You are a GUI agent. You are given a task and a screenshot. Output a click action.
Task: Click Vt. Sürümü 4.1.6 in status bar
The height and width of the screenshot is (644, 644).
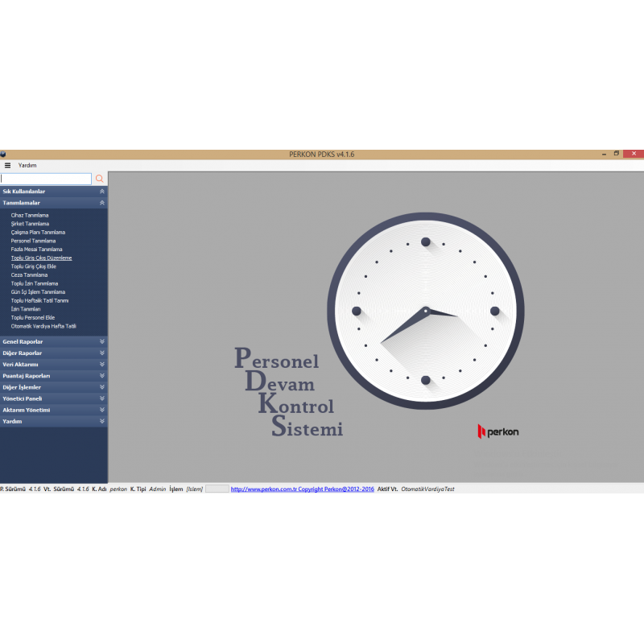[x=66, y=489]
